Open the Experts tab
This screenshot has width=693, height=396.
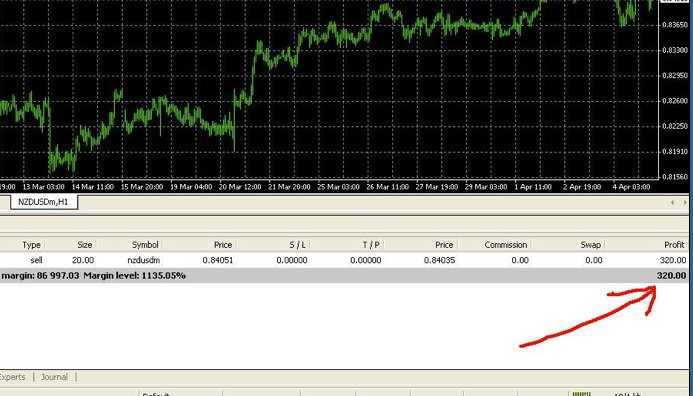pyautogui.click(x=13, y=377)
